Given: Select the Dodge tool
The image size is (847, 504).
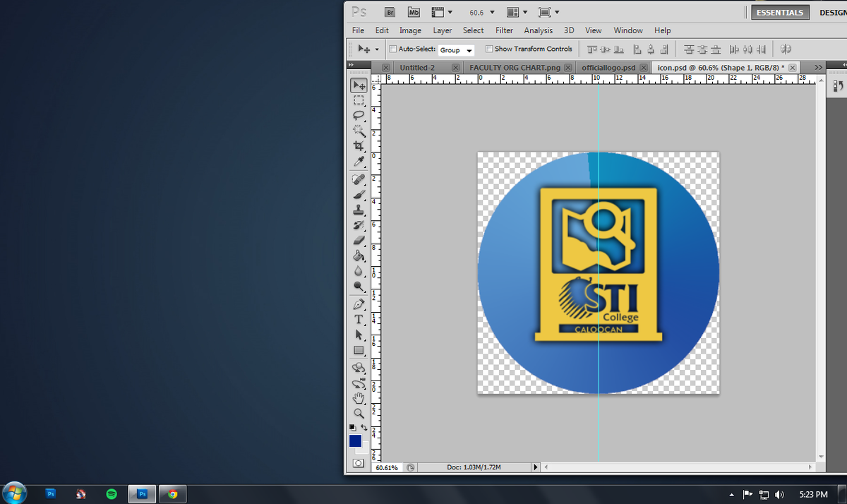Looking at the screenshot, I should (x=359, y=287).
